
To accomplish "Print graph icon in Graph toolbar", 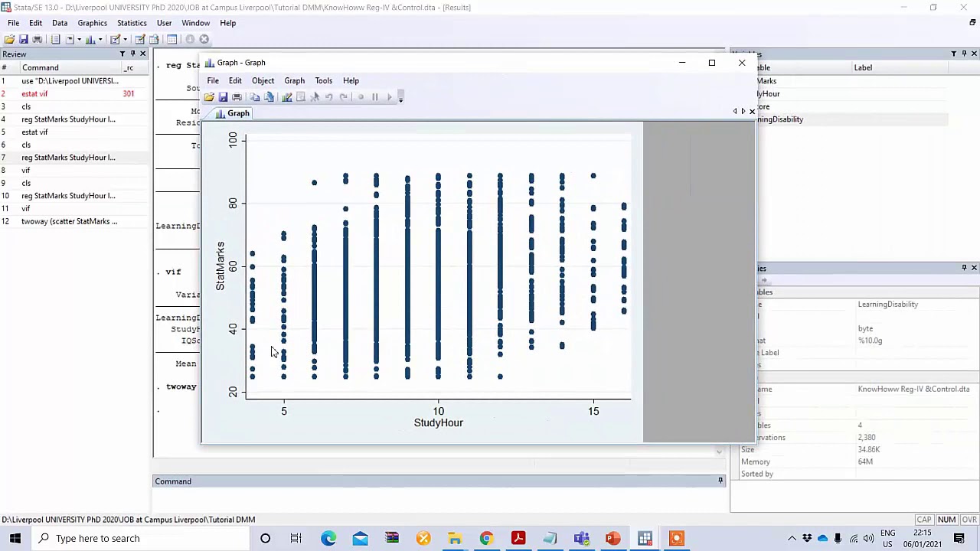I will point(237,97).
